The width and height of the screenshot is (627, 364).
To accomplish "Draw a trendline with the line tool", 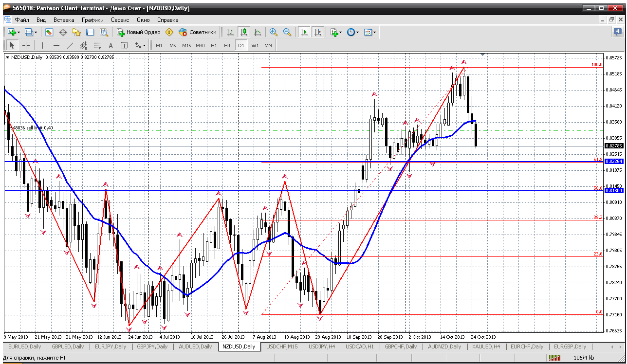I will [70, 45].
